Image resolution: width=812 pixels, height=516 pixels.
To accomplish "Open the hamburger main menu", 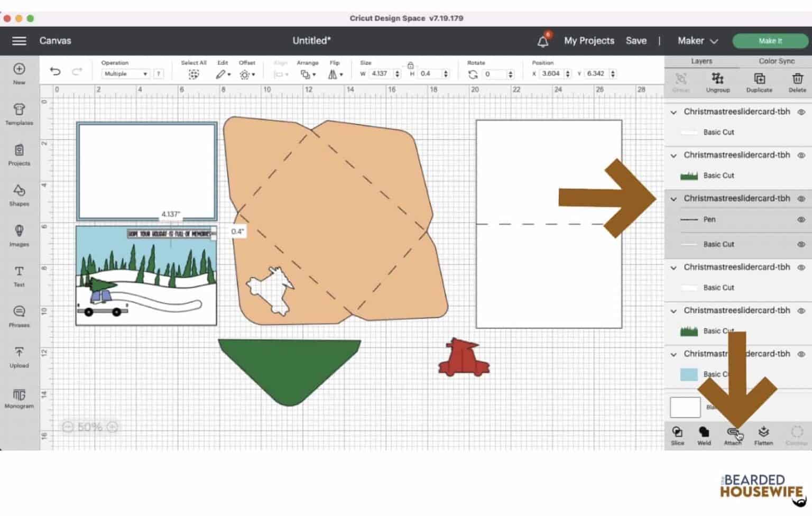I will point(19,41).
